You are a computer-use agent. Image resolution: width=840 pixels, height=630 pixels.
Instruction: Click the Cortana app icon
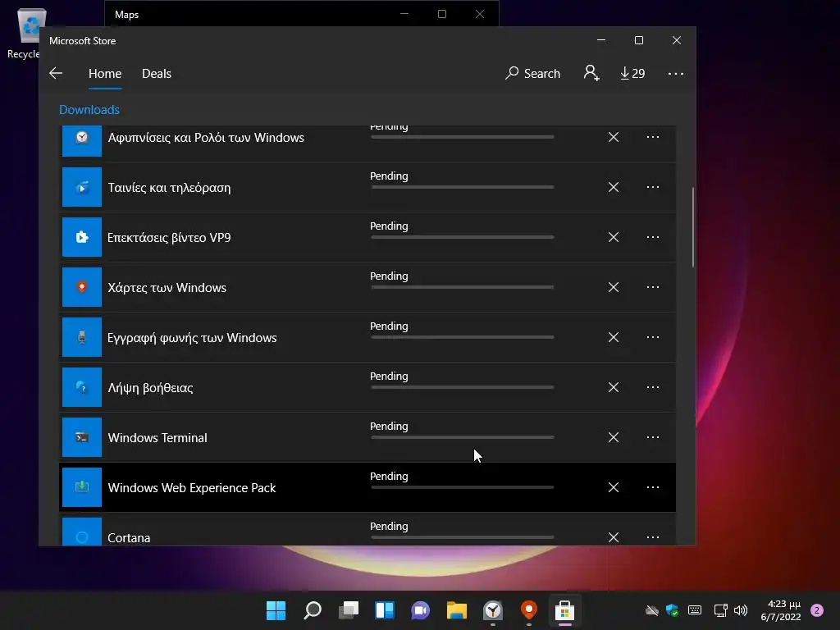click(x=82, y=532)
